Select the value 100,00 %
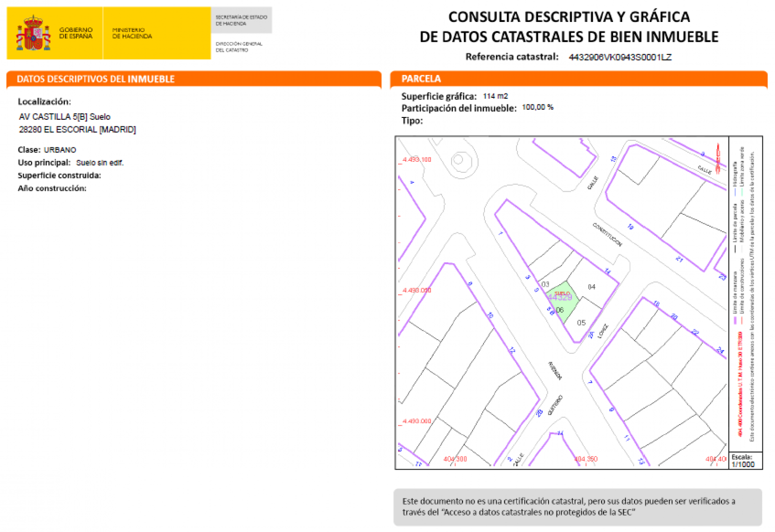 [537, 108]
